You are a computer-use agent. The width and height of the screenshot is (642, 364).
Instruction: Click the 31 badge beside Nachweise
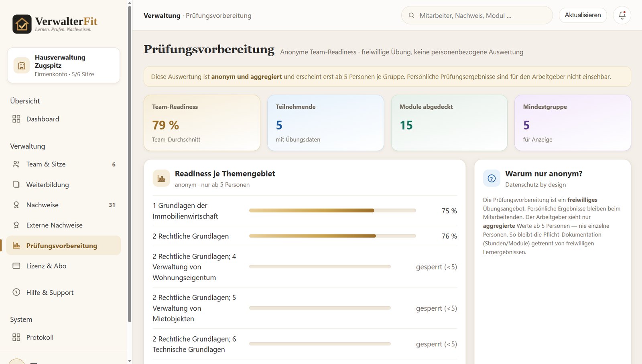tap(112, 205)
